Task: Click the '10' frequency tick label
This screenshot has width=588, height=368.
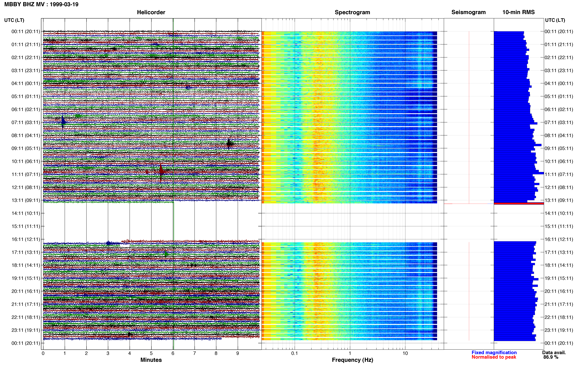Action: (x=405, y=353)
